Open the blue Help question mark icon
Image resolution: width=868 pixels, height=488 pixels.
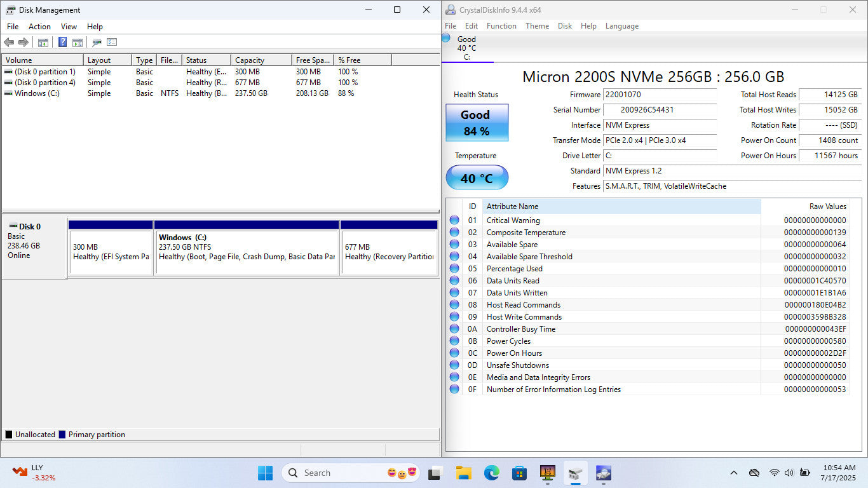tap(62, 43)
